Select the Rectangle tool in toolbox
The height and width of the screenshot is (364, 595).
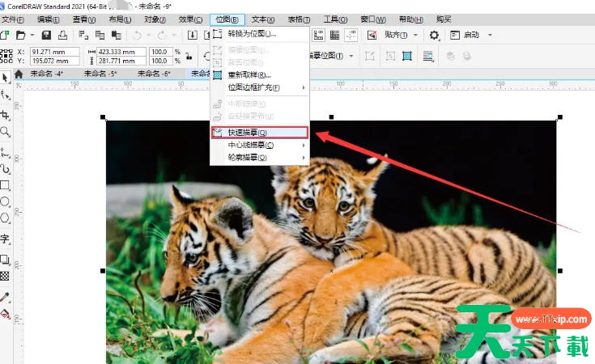(5, 185)
